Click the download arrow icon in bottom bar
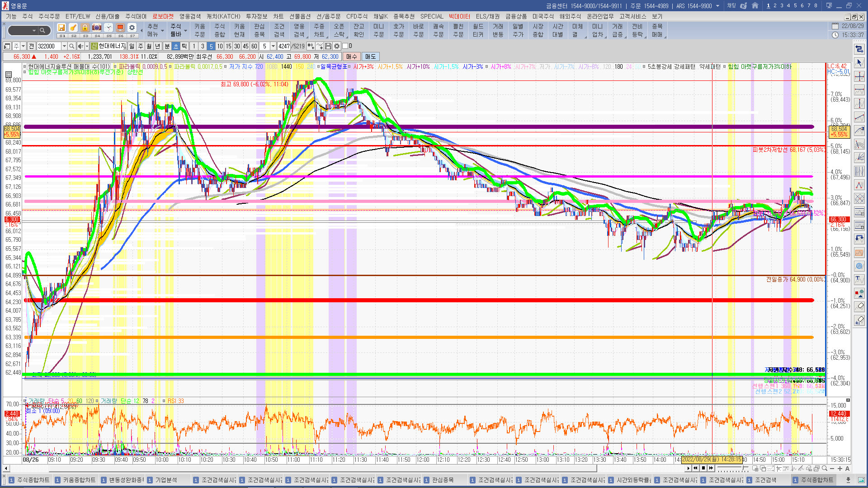868x488 pixels. pos(849,480)
